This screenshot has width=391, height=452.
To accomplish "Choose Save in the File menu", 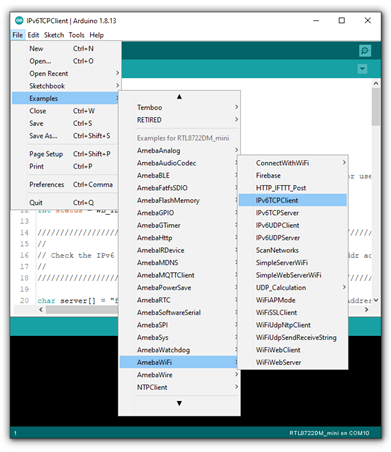I will tap(65, 123).
